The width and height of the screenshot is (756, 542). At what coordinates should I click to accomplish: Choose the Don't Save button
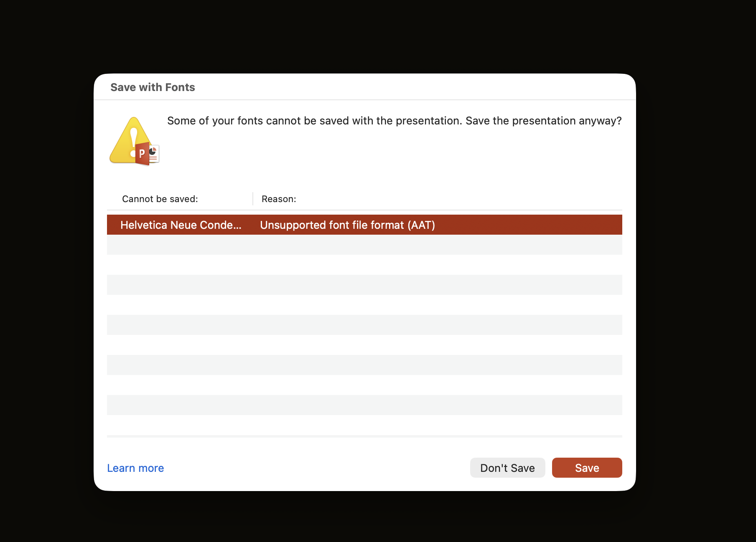(507, 468)
